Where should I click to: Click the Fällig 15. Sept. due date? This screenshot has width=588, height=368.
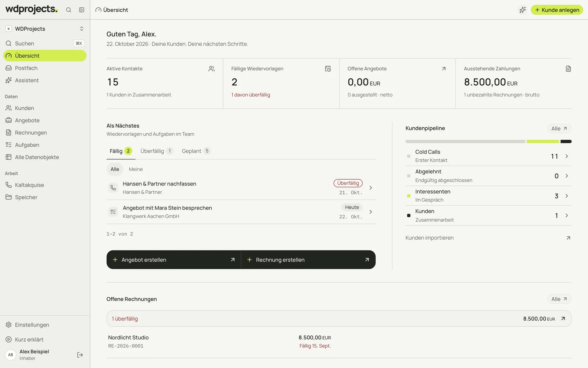point(315,346)
